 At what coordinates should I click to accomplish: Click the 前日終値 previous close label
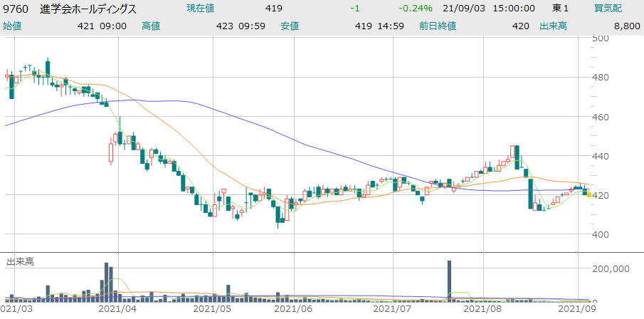[x=433, y=26]
